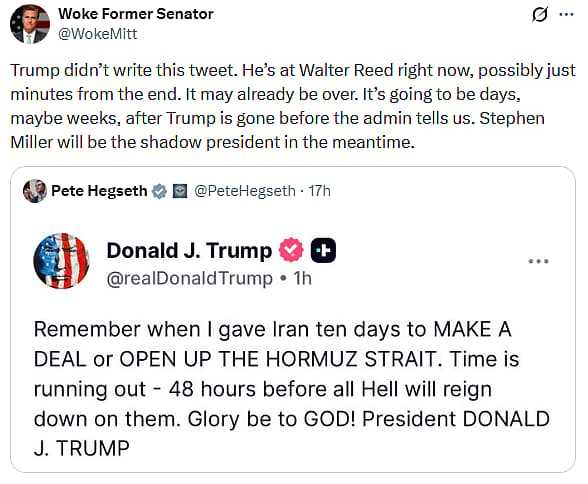The width and height of the screenshot is (588, 484).
Task: Click the flag-painted Trump account avatar
Action: click(62, 261)
